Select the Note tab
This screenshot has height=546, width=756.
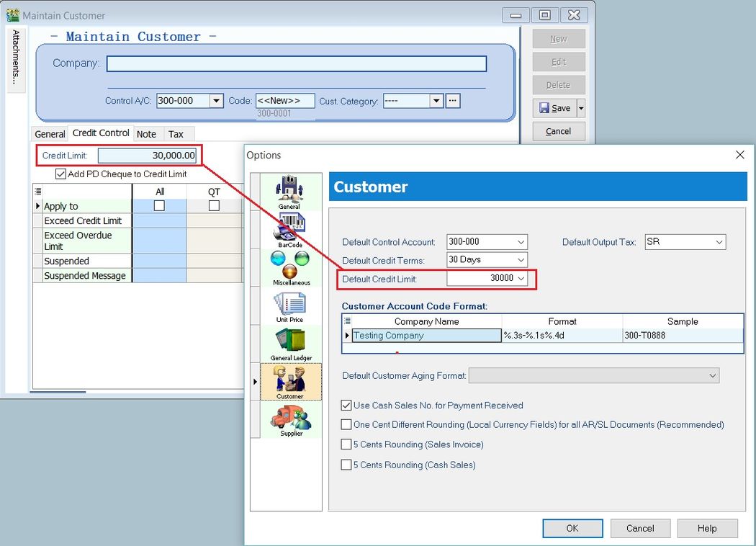147,134
